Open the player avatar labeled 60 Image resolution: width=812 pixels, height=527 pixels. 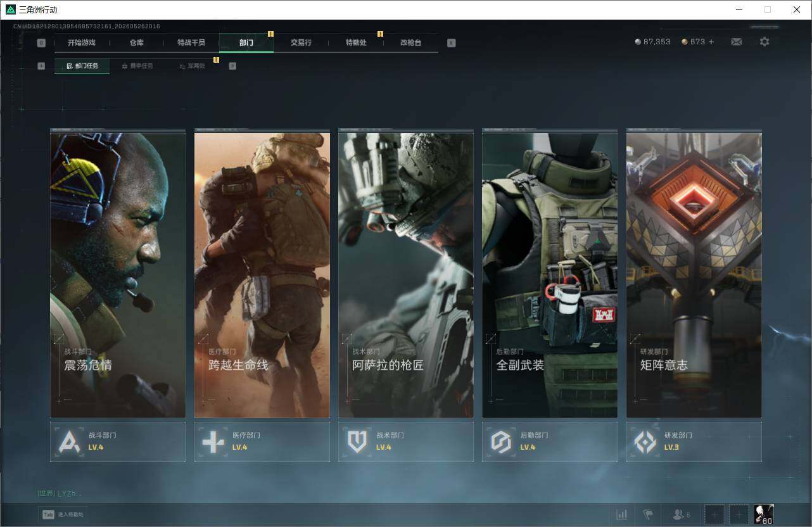click(x=763, y=514)
